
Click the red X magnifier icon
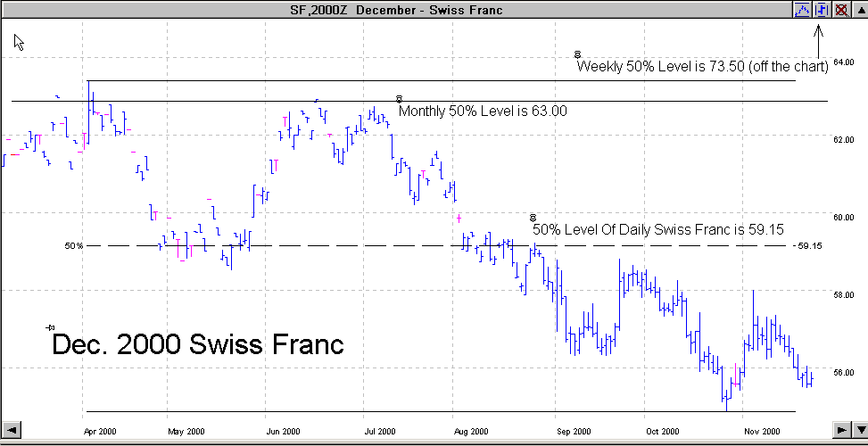839,9
